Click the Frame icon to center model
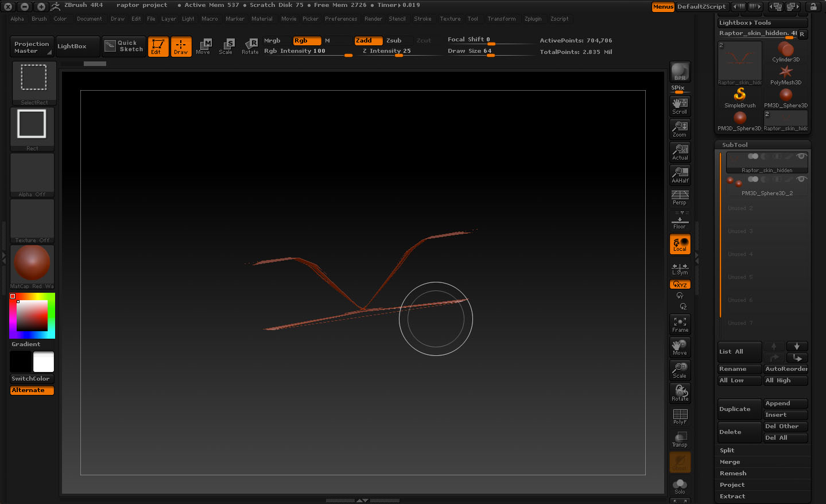 680,324
